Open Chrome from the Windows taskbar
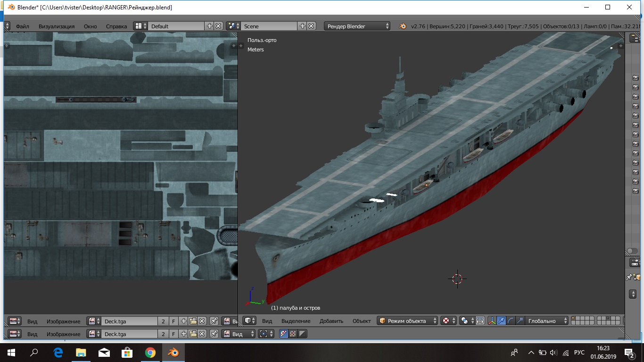This screenshot has height=362, width=644. [x=150, y=353]
